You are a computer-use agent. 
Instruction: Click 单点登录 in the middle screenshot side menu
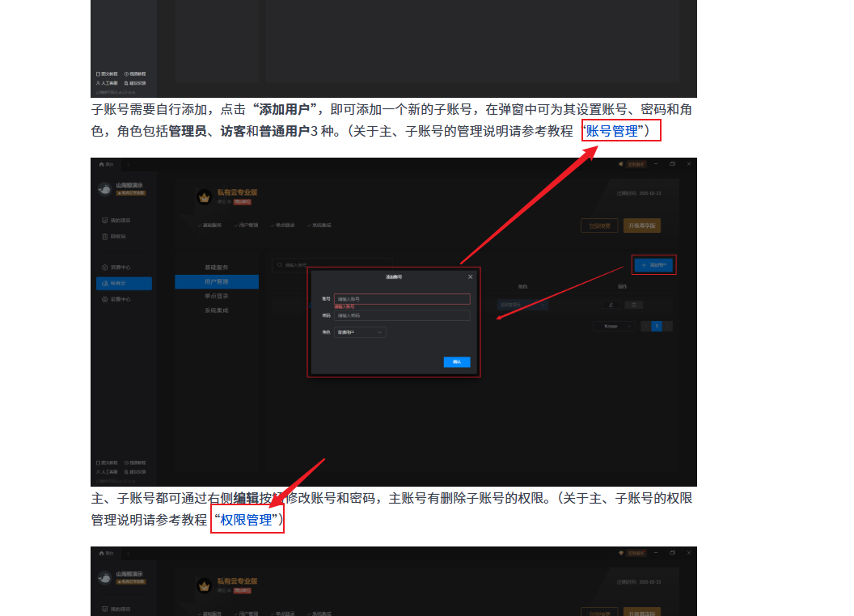pyautogui.click(x=217, y=297)
